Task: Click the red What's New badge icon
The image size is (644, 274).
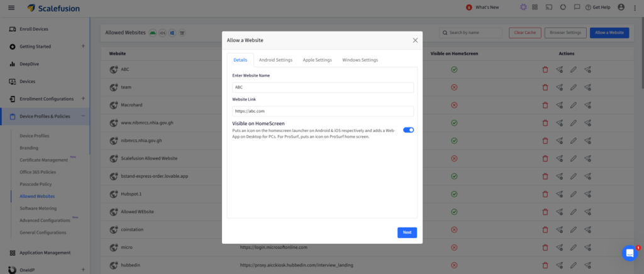Action: pos(469,8)
